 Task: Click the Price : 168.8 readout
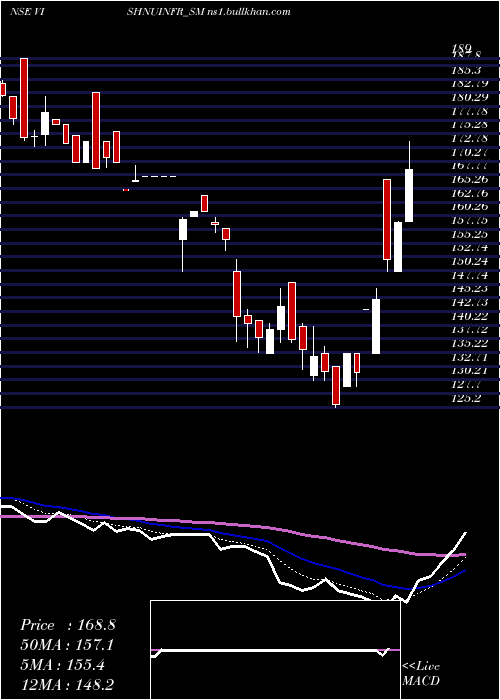67,625
